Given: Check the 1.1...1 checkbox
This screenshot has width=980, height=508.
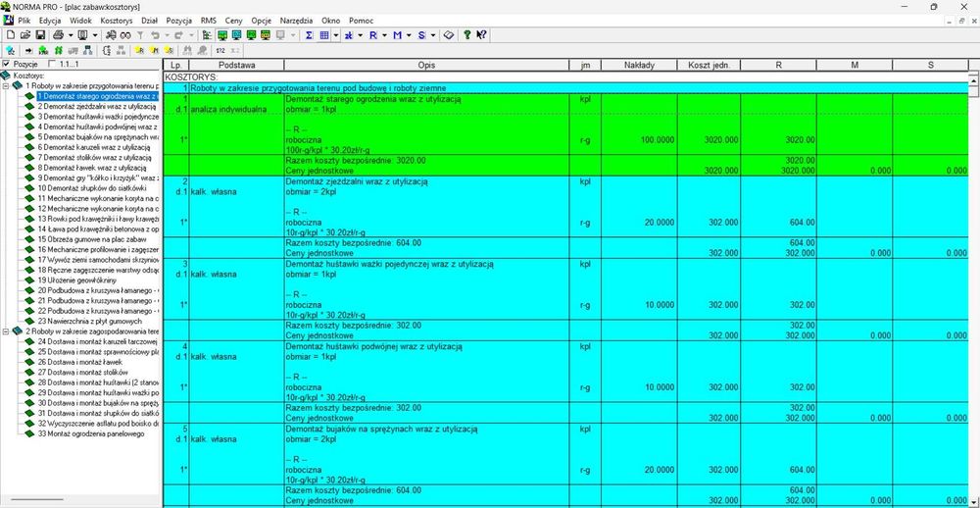Looking at the screenshot, I should click(x=52, y=64).
